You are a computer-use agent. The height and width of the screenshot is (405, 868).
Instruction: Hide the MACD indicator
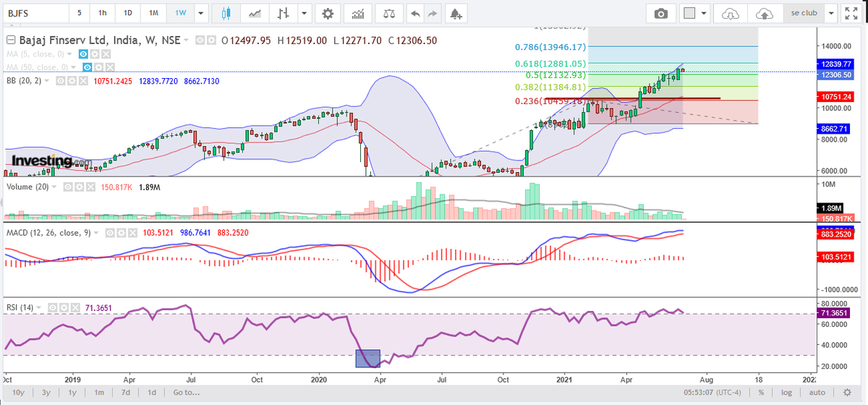[x=109, y=233]
